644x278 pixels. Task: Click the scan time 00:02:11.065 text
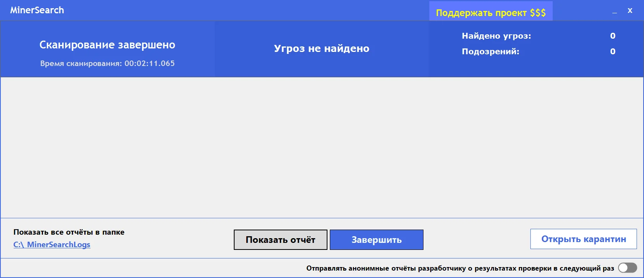pos(149,63)
